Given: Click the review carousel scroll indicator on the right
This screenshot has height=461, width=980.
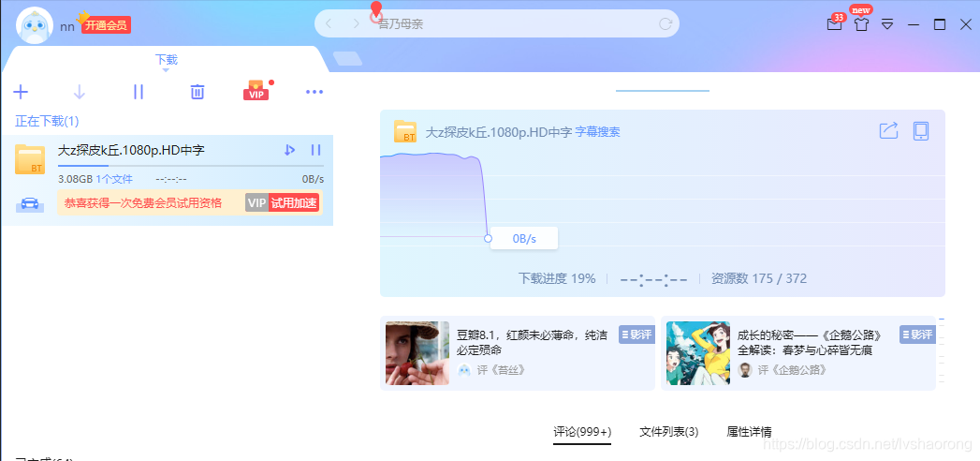Looking at the screenshot, I should pos(942,350).
